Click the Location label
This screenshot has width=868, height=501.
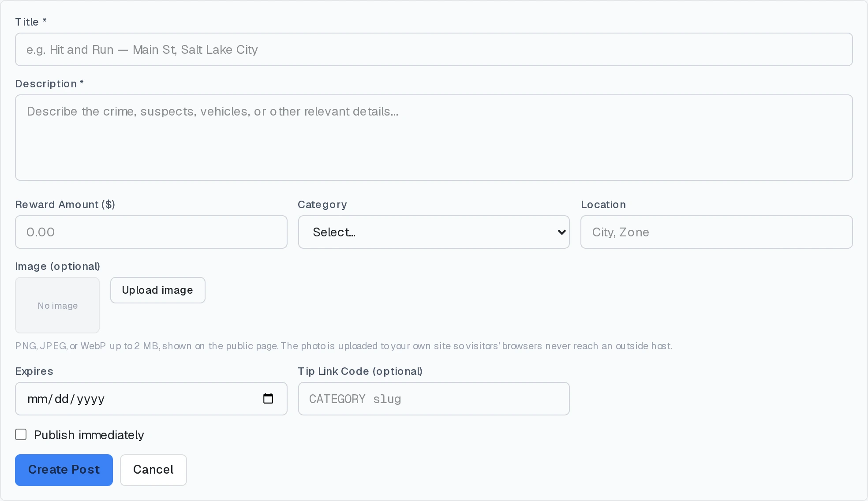click(x=603, y=205)
